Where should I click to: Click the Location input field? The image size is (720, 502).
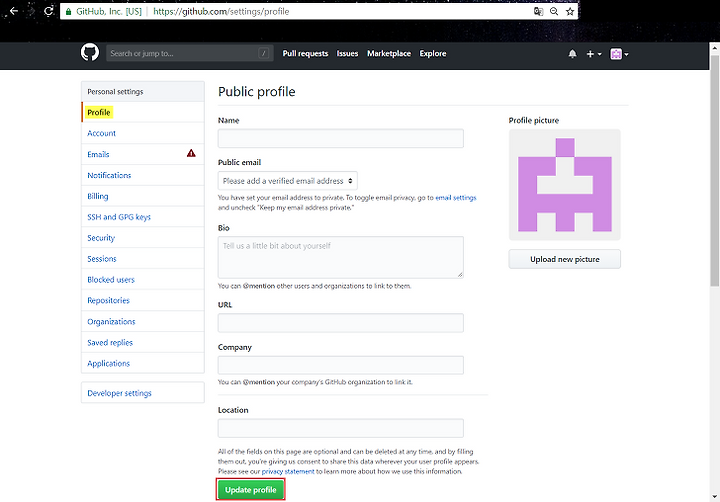coord(341,428)
